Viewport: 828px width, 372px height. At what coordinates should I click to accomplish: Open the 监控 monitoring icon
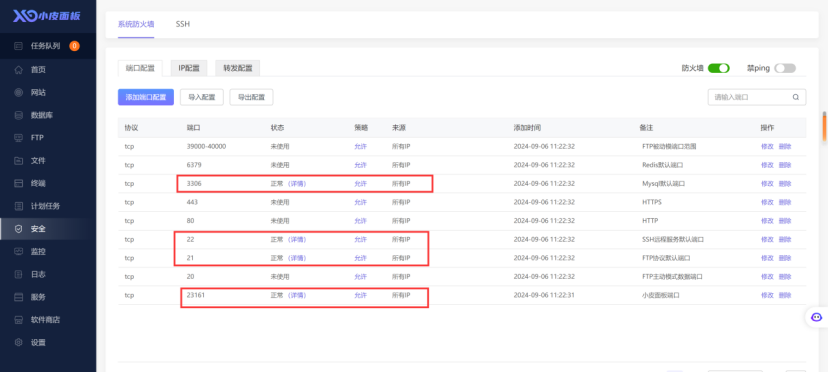18,252
